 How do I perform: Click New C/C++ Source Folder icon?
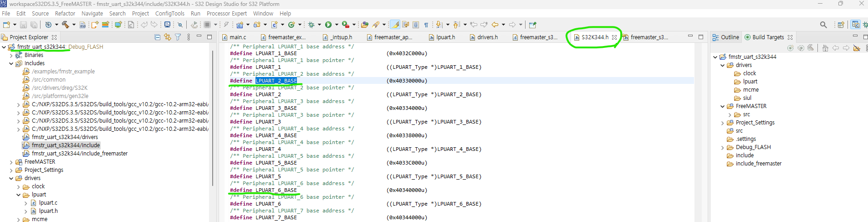(x=257, y=25)
